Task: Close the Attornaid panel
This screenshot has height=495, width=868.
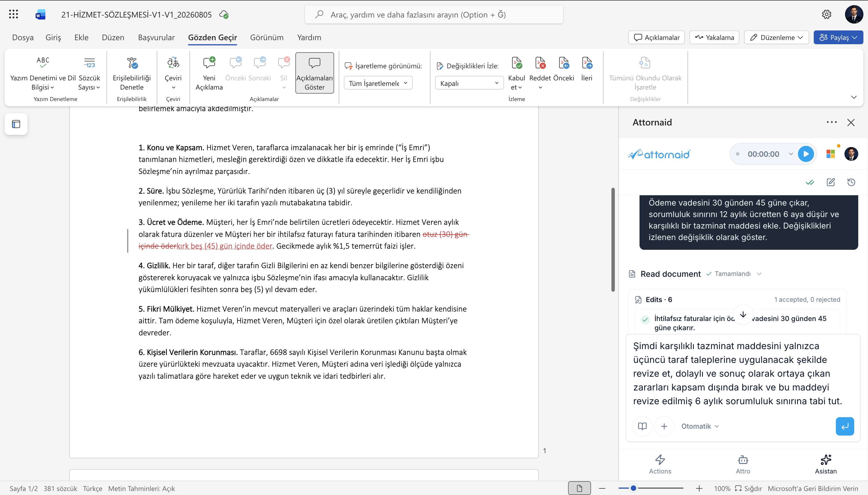Action: pyautogui.click(x=851, y=122)
